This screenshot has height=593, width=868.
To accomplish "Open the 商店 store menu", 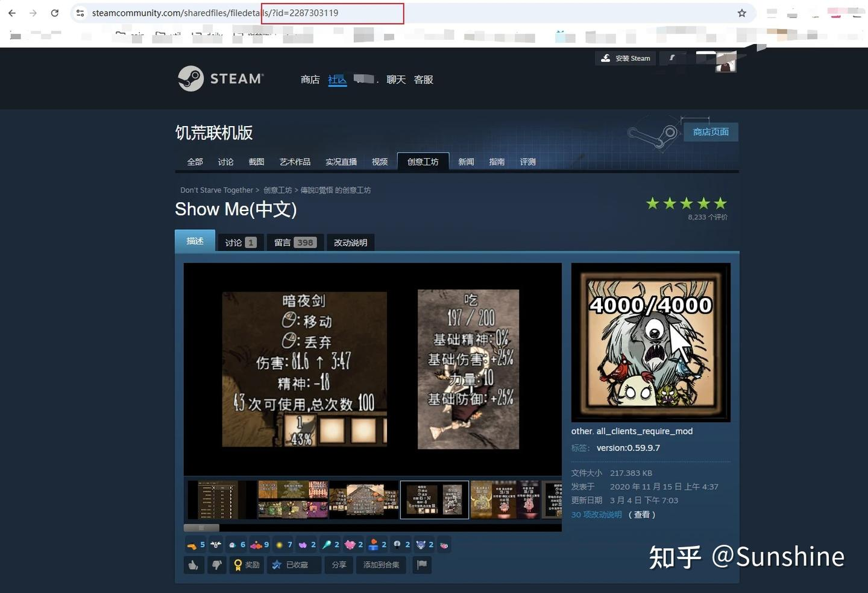I will tap(310, 80).
